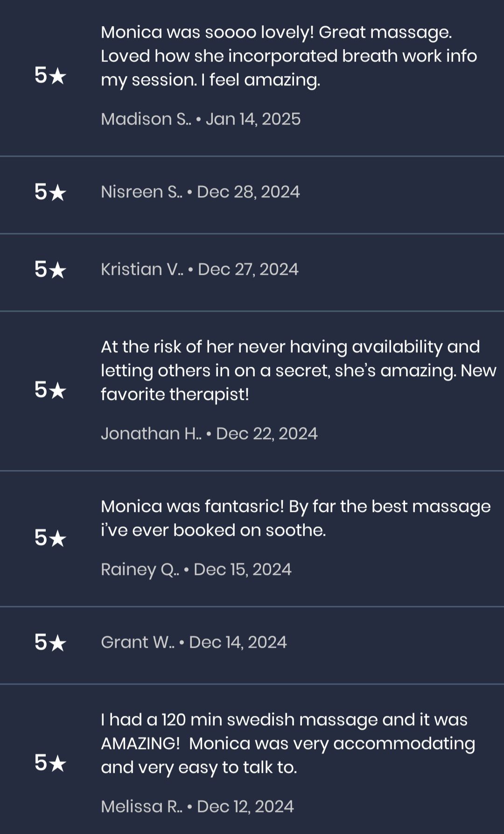Viewport: 504px width, 834px height.
Task: Tap the 5-star rating beside Grant W.
Action: point(50,643)
